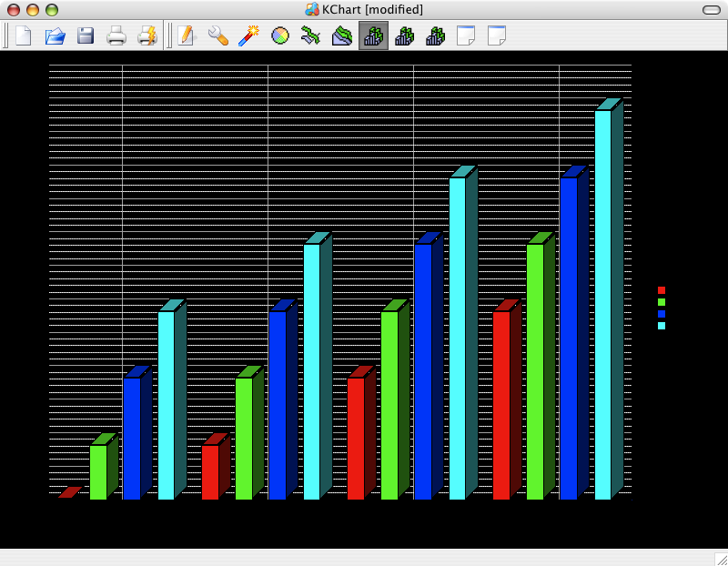The image size is (728, 566).
Task: Print the chart with the plain printer icon
Action: coord(116,35)
